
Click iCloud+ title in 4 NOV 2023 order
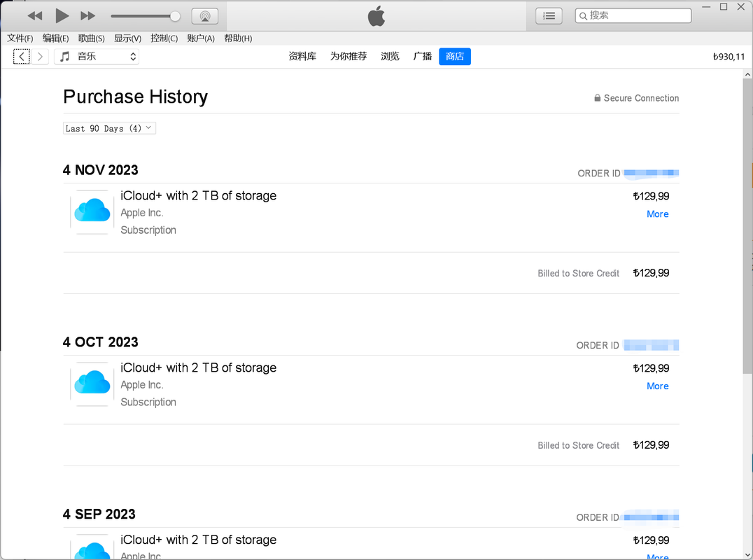(x=198, y=195)
